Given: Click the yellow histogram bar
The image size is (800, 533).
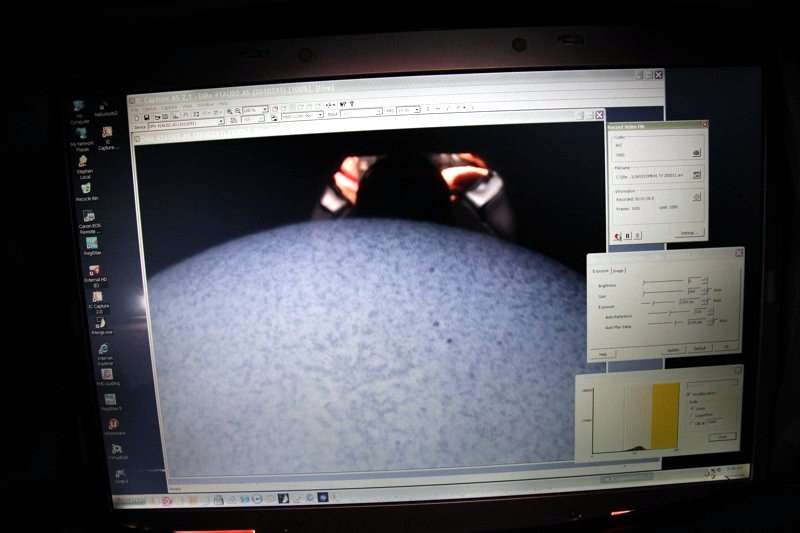Looking at the screenshot, I should [x=665, y=416].
